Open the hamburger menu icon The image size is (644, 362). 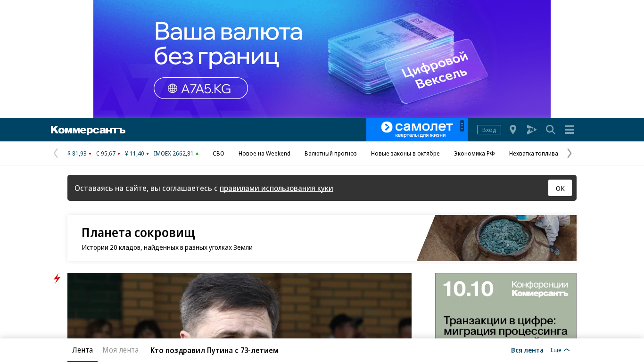[x=570, y=130]
